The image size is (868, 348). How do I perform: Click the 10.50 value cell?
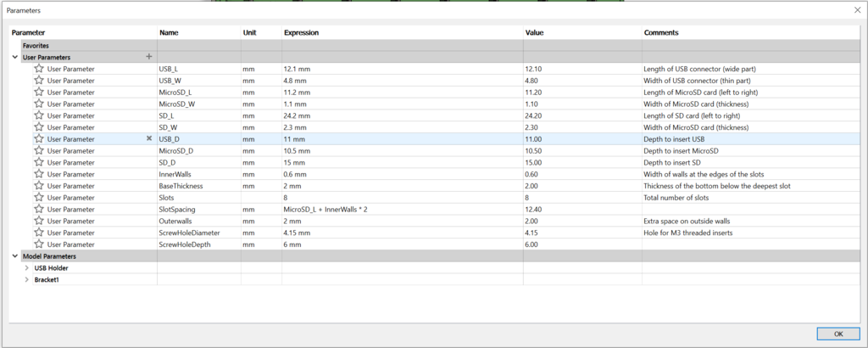(x=582, y=150)
